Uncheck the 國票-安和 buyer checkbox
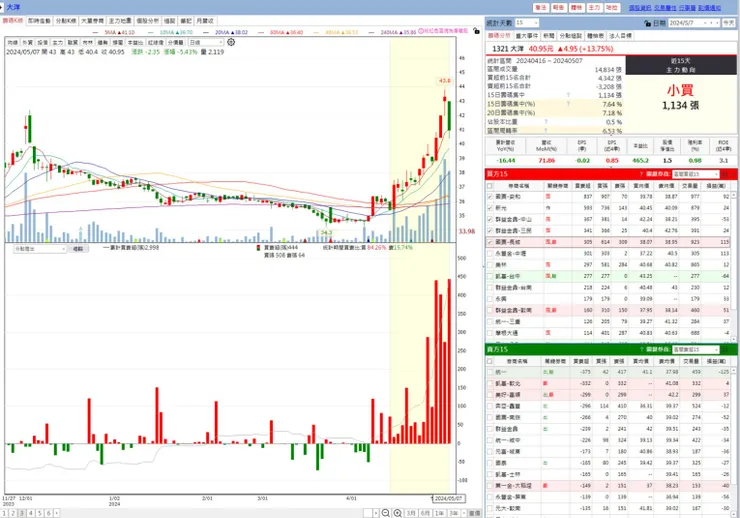Viewport: 740px width, 518px height. [490, 196]
